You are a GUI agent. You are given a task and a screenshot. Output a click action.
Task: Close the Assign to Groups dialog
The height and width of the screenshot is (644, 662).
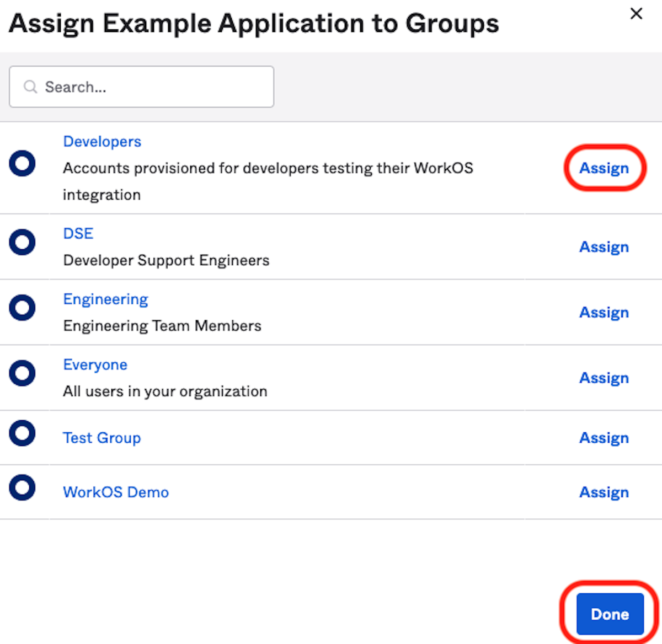636,14
